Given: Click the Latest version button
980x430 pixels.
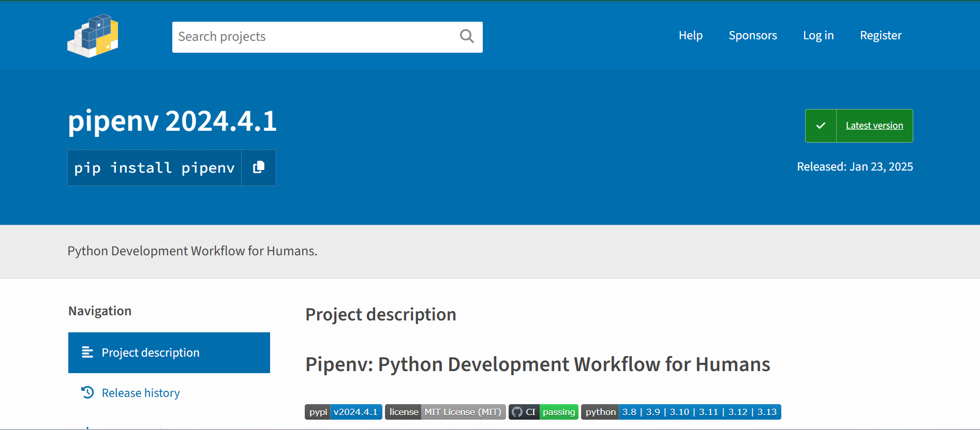Looking at the screenshot, I should click(x=874, y=126).
